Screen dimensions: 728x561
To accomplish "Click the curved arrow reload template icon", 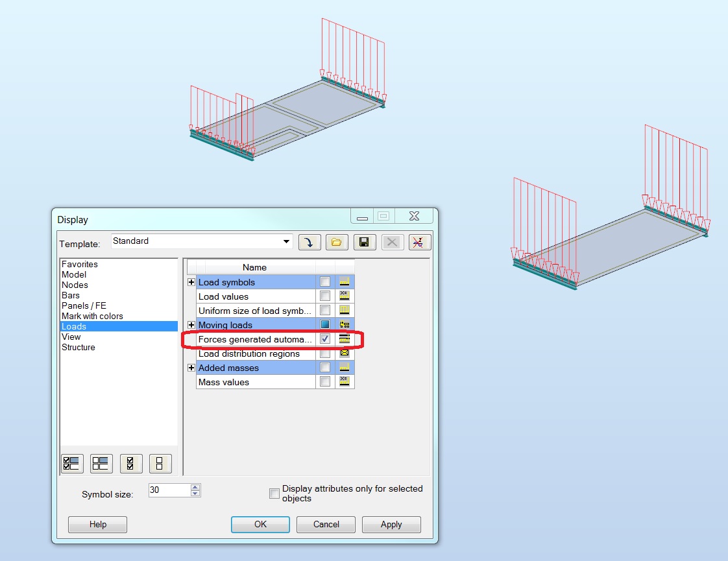I will 309,241.
